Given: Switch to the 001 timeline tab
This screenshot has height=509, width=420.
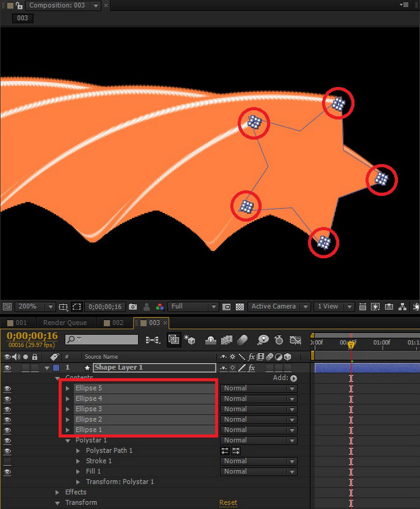Looking at the screenshot, I should click(x=18, y=323).
